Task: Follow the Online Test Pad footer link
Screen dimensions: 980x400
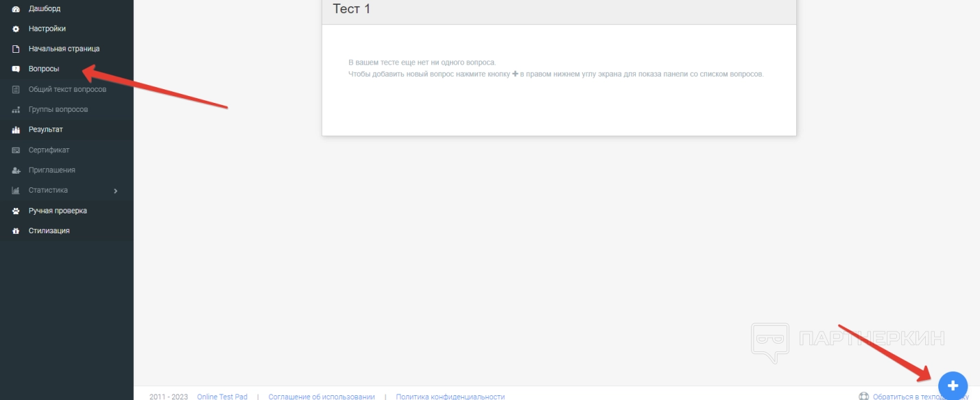Action: 222,397
